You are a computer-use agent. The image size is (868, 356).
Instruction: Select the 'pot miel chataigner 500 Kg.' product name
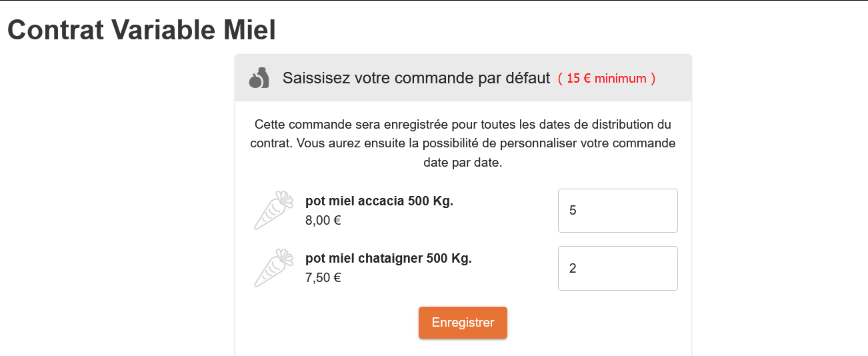tap(388, 259)
